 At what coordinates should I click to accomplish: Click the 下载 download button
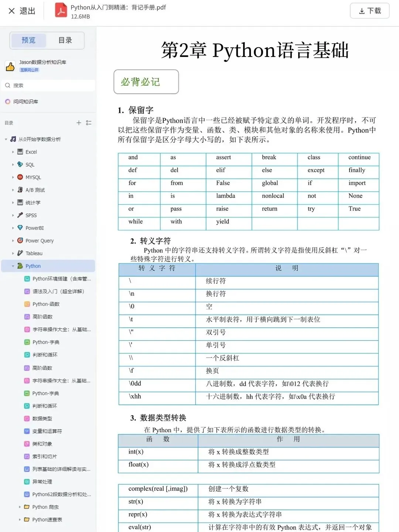tap(370, 11)
